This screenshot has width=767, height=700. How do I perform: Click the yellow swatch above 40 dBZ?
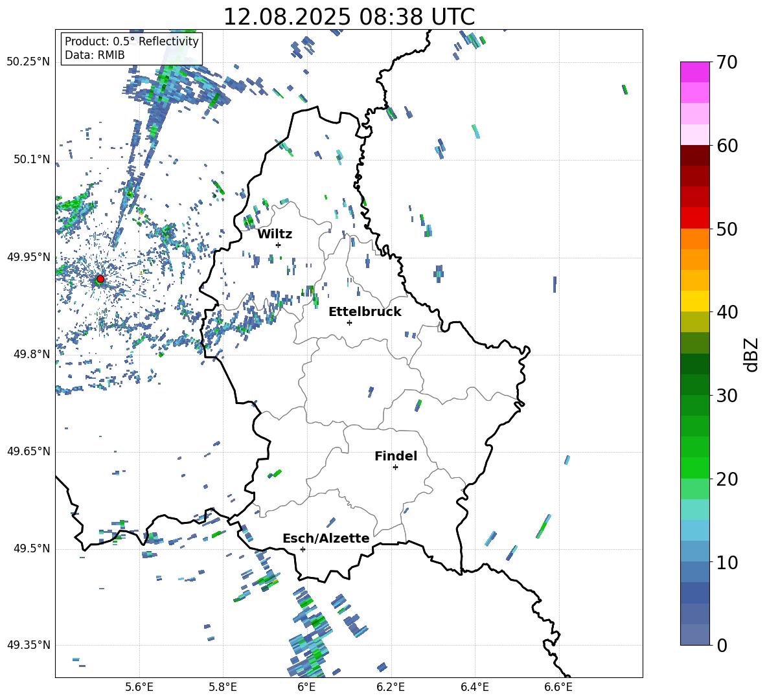pos(694,301)
